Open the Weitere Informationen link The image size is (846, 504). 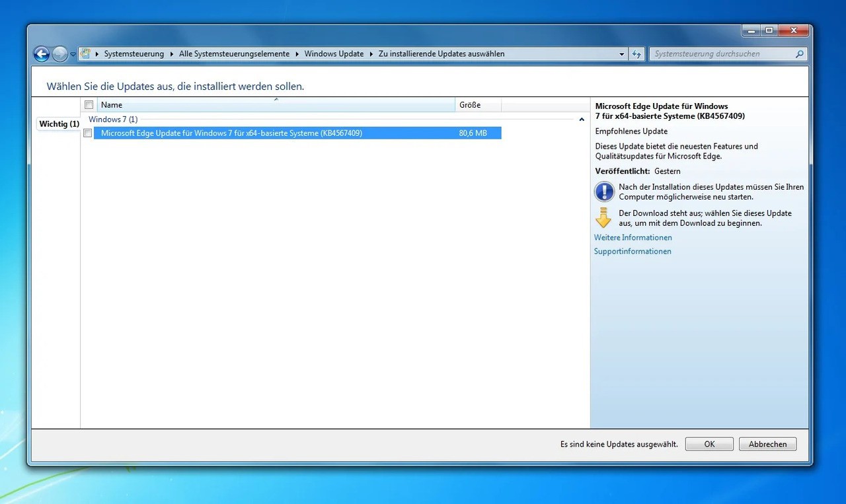tap(633, 238)
